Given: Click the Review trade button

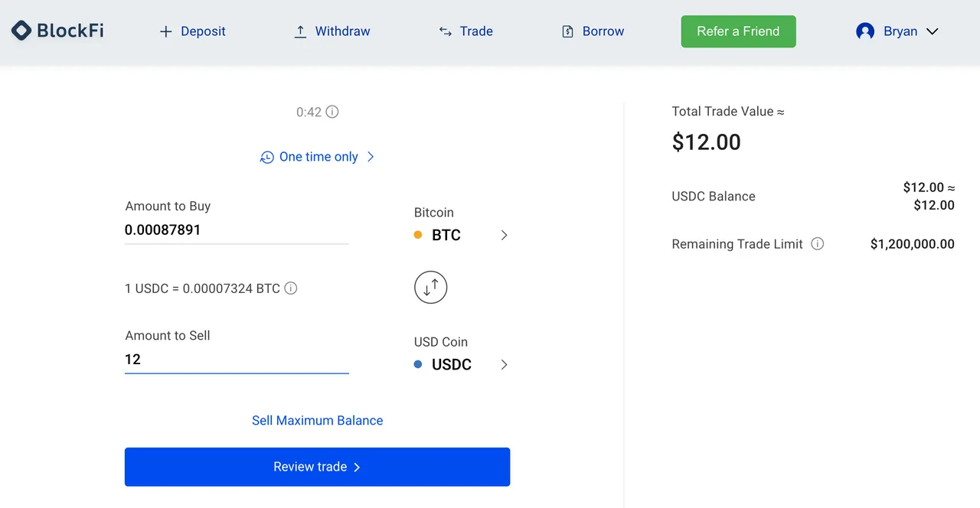Looking at the screenshot, I should [x=317, y=467].
